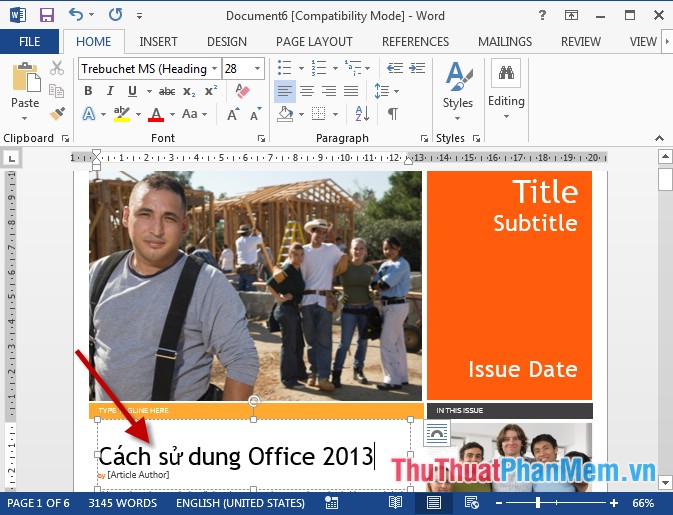673x515 pixels.
Task: Click the 3145 WORDS count
Action: pos(122,503)
